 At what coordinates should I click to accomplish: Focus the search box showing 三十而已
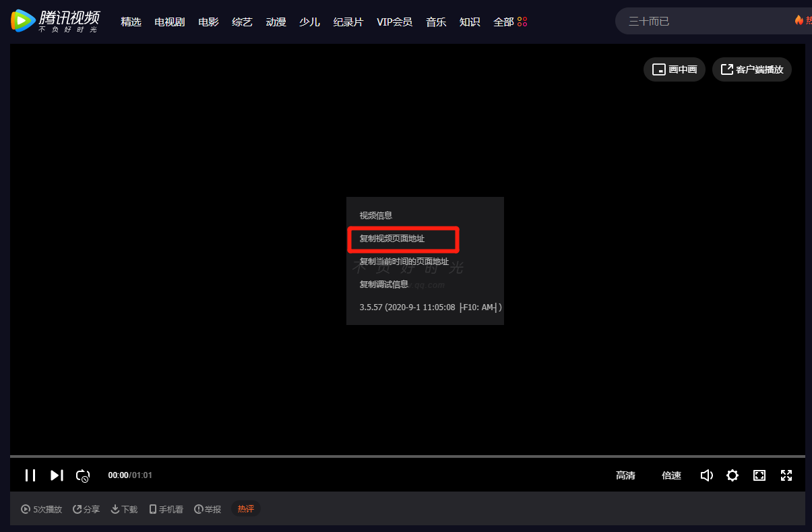(x=701, y=22)
